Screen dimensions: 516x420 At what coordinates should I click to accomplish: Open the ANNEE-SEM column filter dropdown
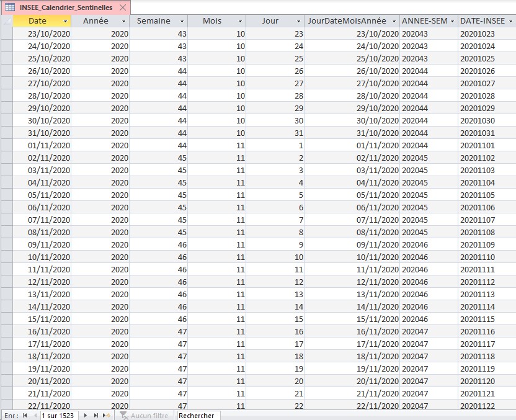click(x=452, y=21)
